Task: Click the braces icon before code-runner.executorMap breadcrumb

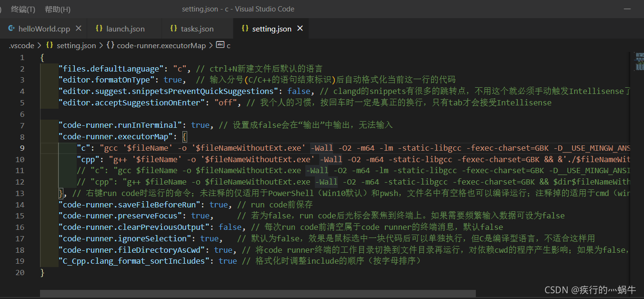Action: click(x=110, y=46)
